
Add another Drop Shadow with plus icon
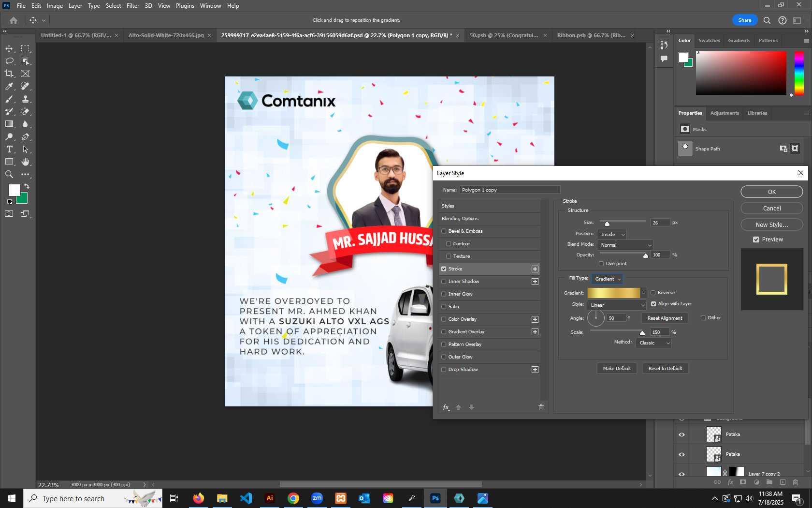[x=535, y=370]
